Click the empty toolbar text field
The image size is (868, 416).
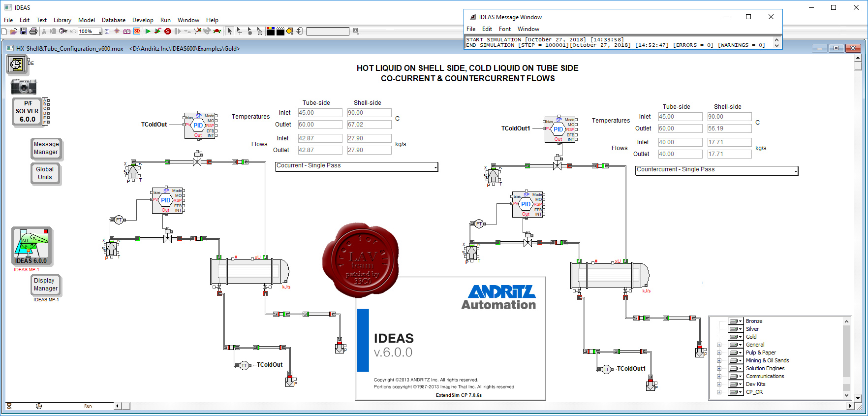coord(328,32)
